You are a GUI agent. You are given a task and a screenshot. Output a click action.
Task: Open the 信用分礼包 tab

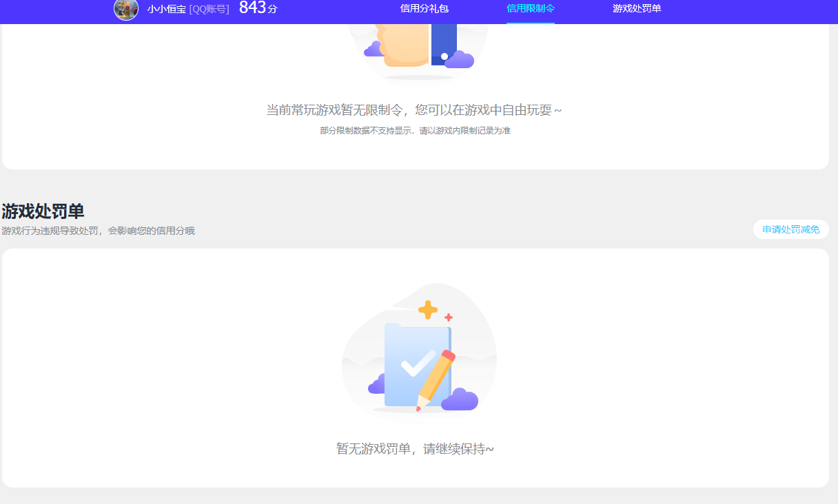pos(424,8)
